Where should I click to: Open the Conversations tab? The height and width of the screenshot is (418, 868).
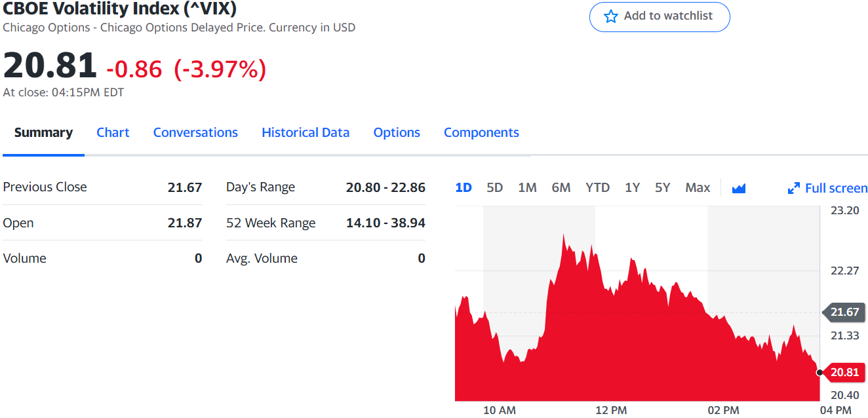point(195,132)
